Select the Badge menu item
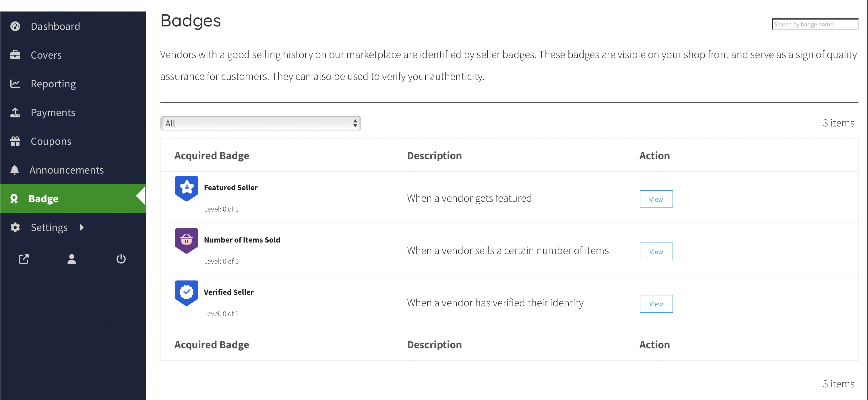Viewport: 868px width, 400px height. (73, 198)
